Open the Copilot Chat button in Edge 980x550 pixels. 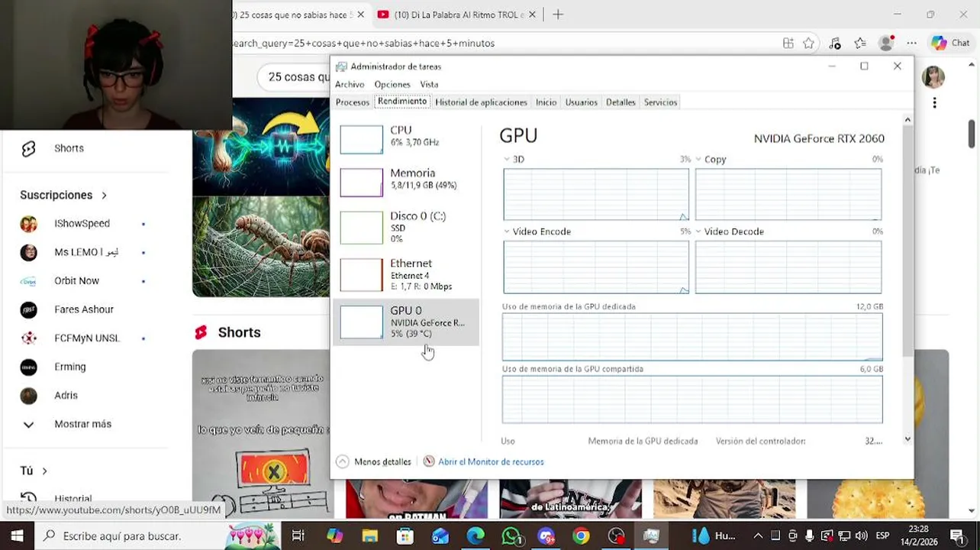click(950, 43)
